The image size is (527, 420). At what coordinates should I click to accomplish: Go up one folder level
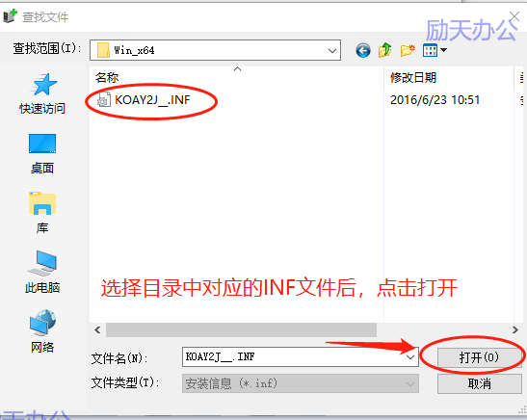point(384,50)
